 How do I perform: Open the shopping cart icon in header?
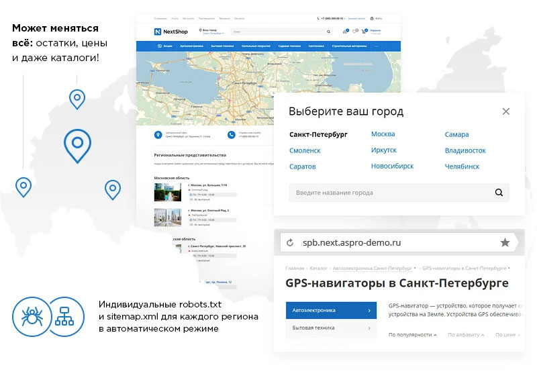coord(363,32)
